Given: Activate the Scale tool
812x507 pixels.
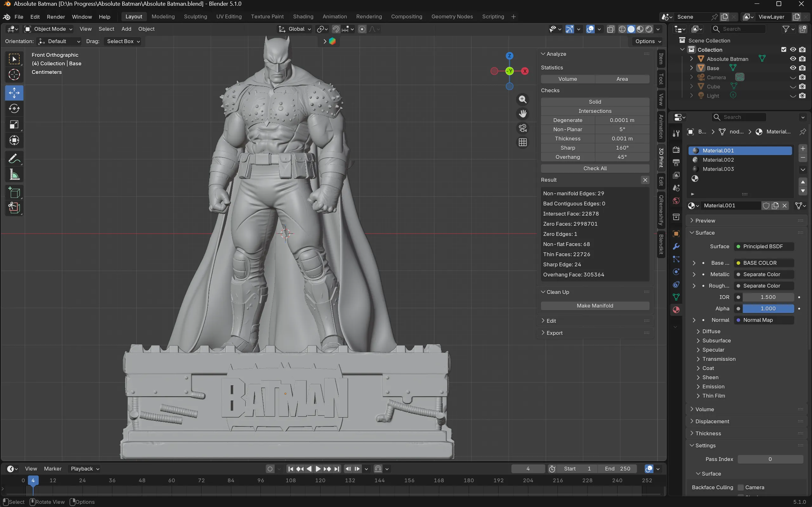Looking at the screenshot, I should click(14, 125).
